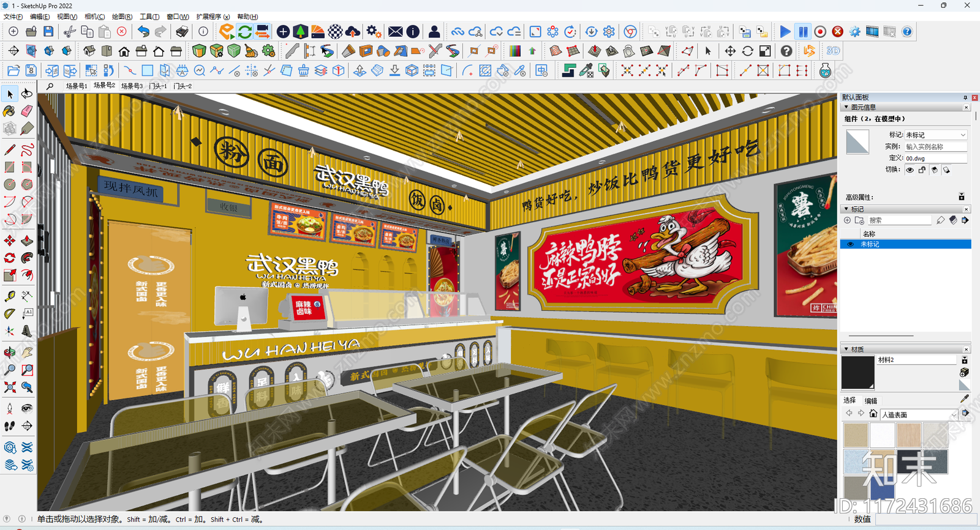Pick the Eraser tool
Viewport: 980px width, 530px height.
pos(27,111)
